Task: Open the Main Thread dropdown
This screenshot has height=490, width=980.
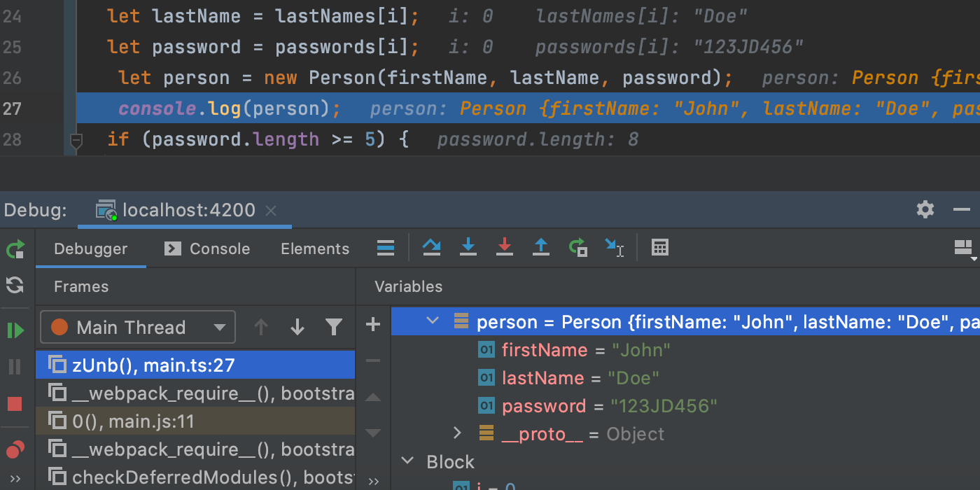Action: tap(137, 327)
